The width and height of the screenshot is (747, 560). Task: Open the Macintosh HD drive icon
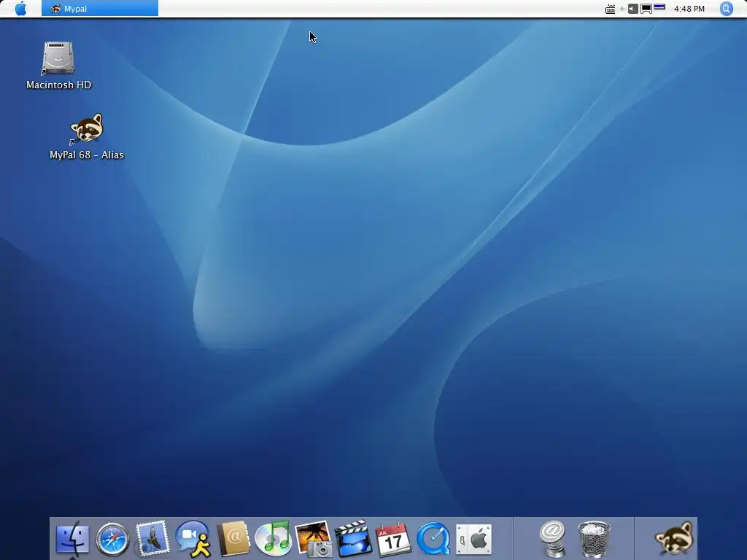click(x=58, y=58)
